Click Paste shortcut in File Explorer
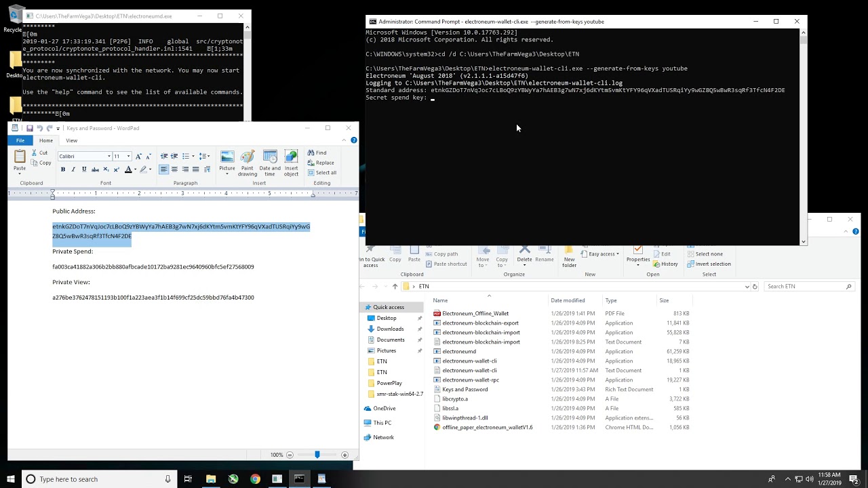Screen dimensions: 868x488 tap(446, 264)
